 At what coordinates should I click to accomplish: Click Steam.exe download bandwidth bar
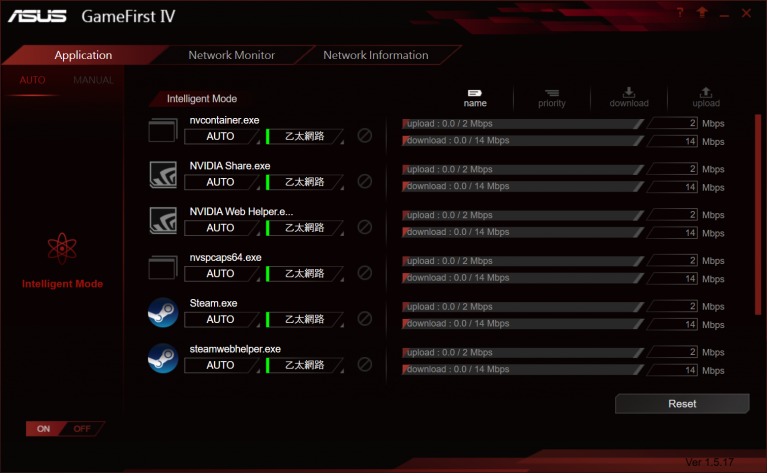point(522,324)
